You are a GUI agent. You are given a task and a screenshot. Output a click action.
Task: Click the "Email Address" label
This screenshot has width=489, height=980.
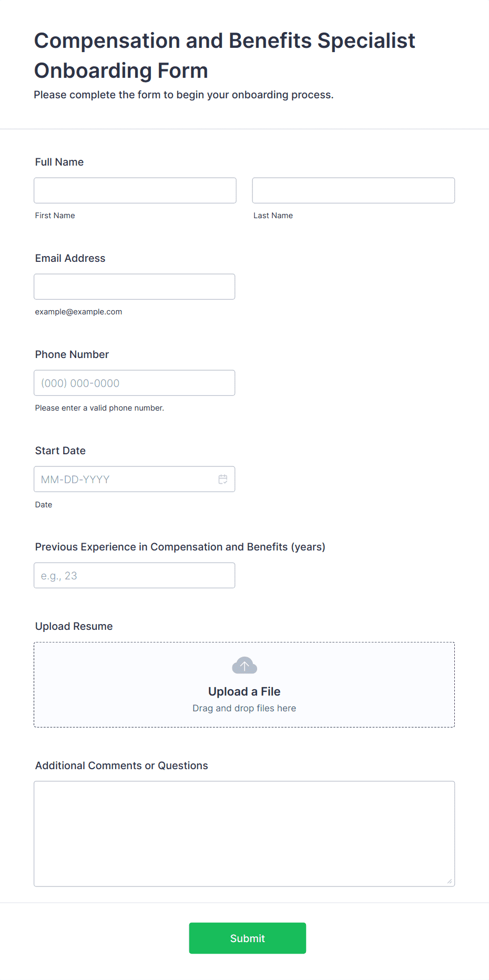click(x=70, y=258)
